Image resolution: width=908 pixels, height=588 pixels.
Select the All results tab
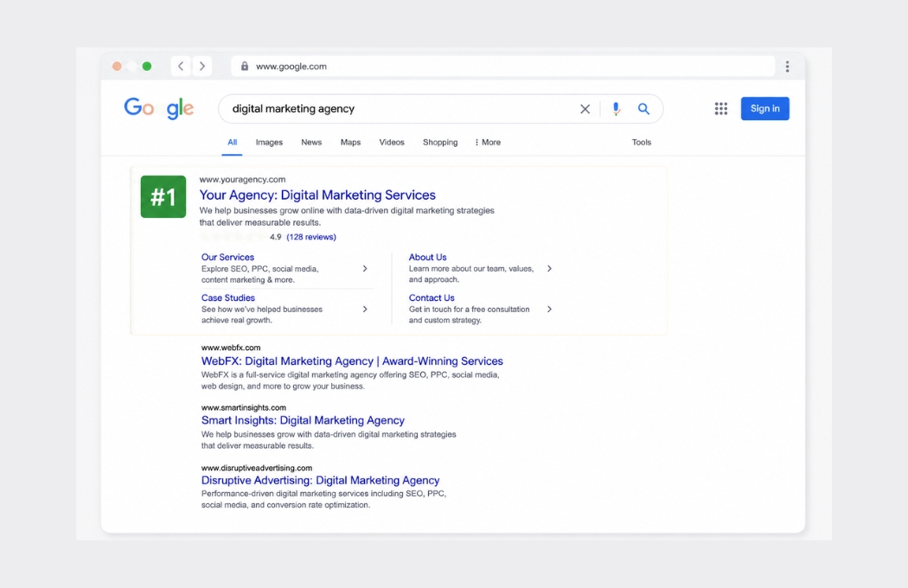pyautogui.click(x=233, y=143)
